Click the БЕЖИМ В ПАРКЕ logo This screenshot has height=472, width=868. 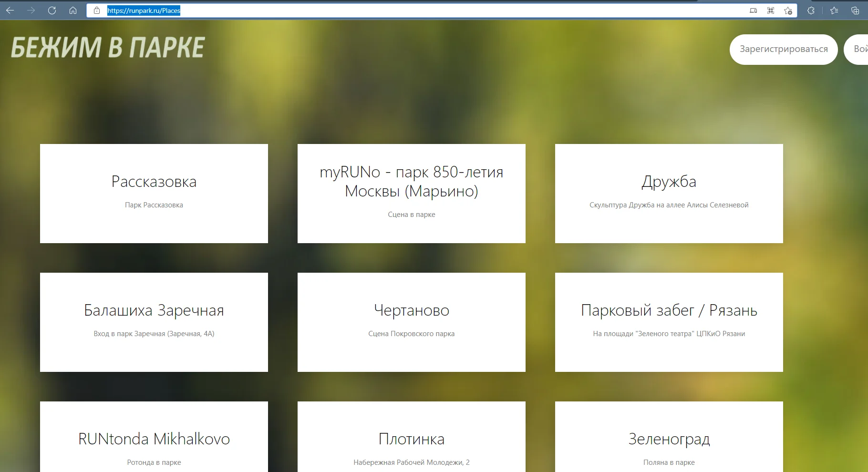pyautogui.click(x=107, y=46)
